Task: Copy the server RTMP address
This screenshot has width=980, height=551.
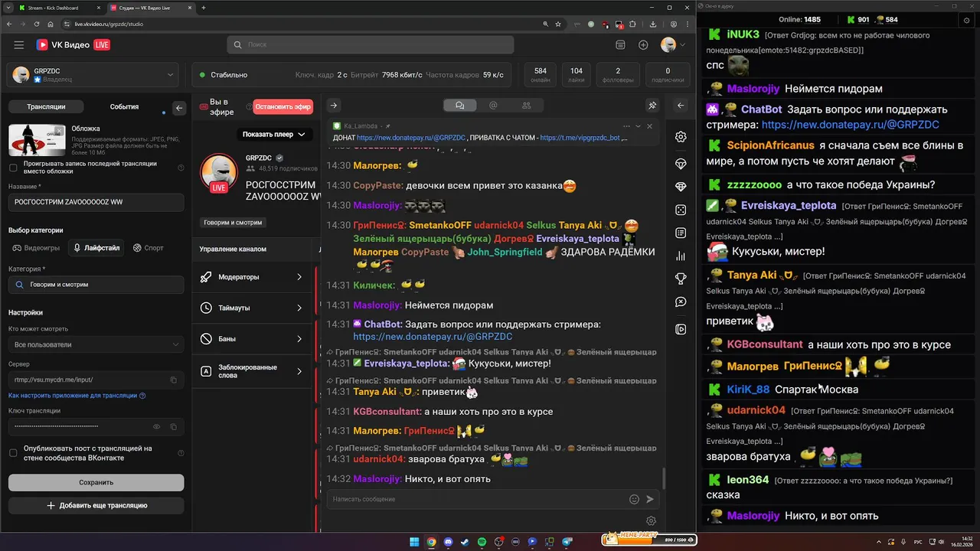Action: 174,380
